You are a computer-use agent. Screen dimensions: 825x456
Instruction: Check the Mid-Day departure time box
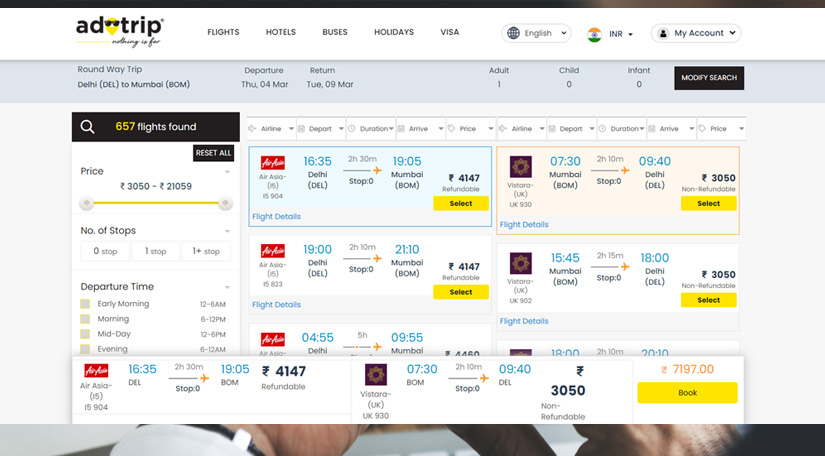[85, 334]
